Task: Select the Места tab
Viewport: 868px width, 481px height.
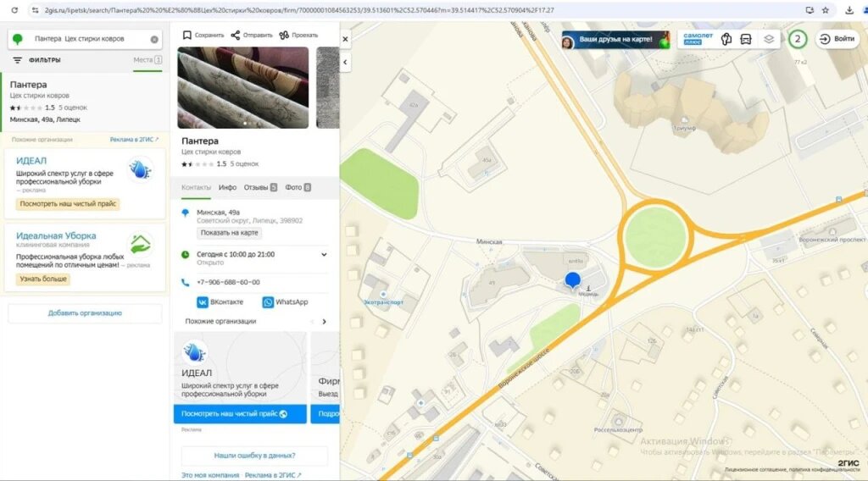Action: tap(147, 60)
